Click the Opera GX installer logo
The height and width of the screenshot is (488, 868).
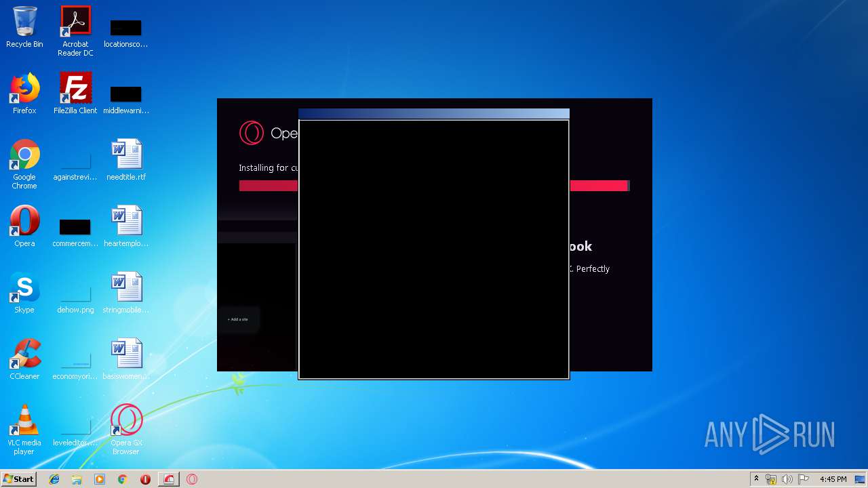point(251,133)
